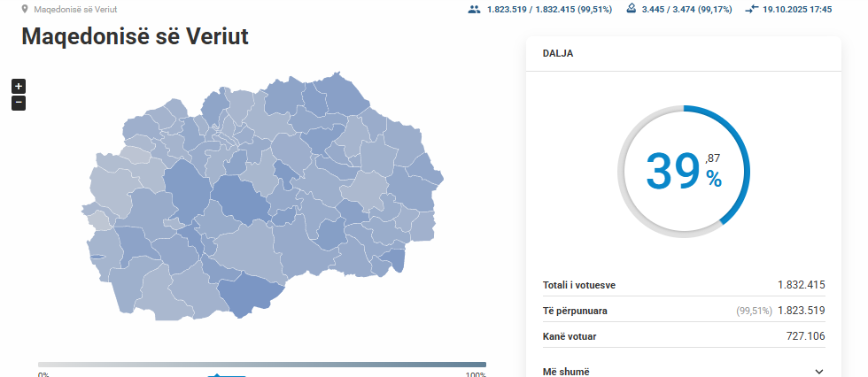Screen dimensions: 868x377
Task: Click the last-update arrows icon
Action: tap(752, 9)
